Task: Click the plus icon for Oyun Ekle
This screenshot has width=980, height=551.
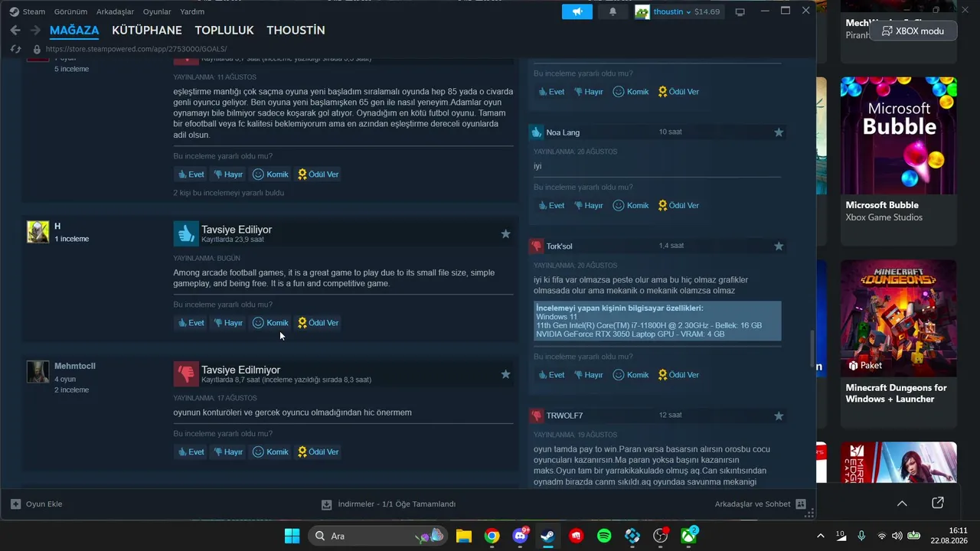Action: click(15, 504)
